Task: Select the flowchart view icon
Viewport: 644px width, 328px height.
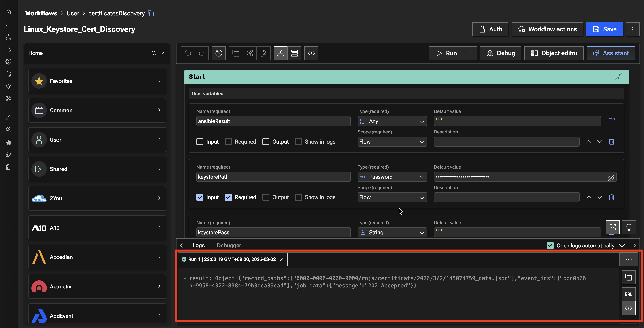Action: click(x=281, y=53)
